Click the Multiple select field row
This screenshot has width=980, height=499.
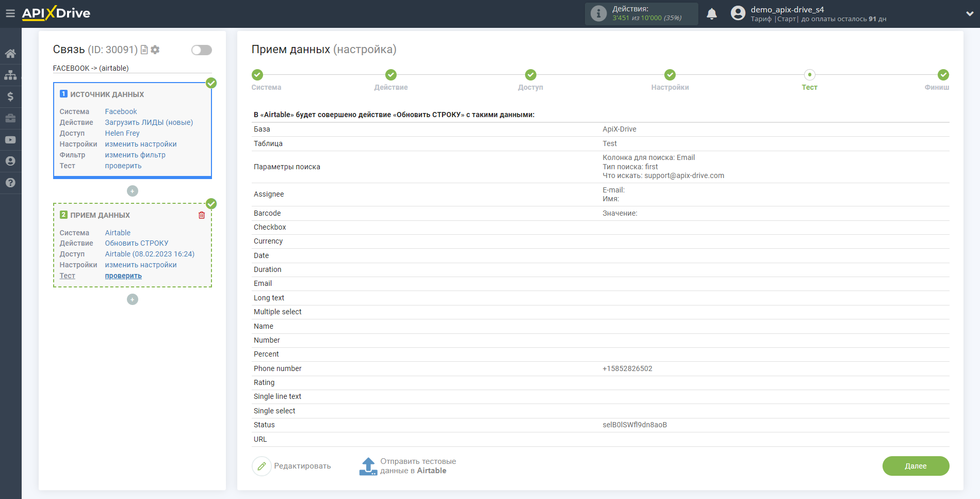[600, 312]
